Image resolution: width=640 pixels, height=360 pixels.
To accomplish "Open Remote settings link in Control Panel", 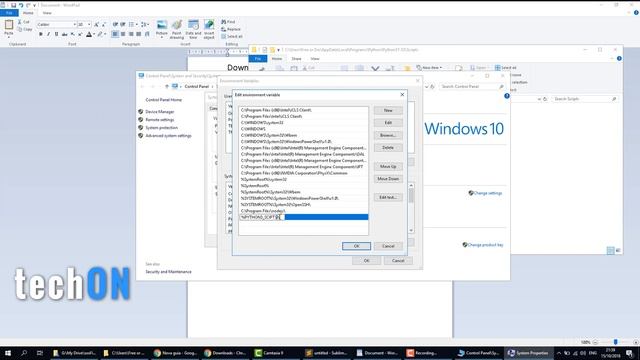I will pyautogui.click(x=160, y=120).
